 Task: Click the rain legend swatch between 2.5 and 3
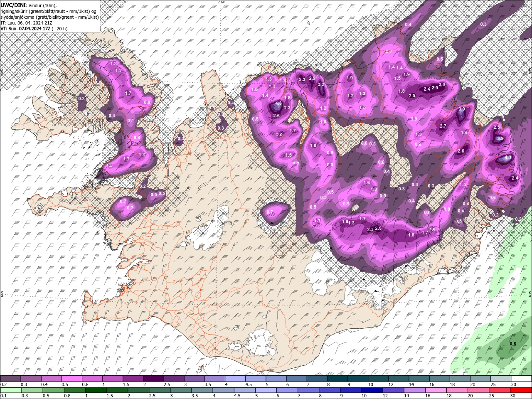pyautogui.click(x=159, y=390)
